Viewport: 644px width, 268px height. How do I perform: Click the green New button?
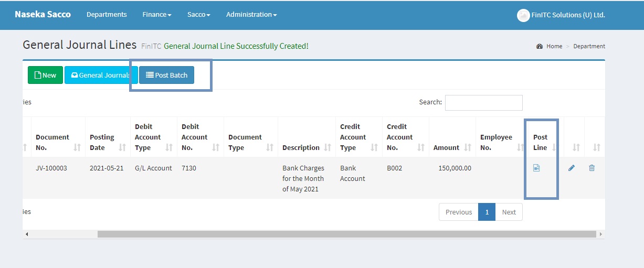pyautogui.click(x=45, y=75)
